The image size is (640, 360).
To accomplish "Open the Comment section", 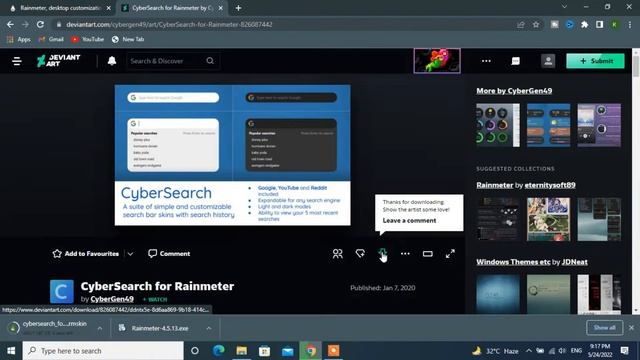I will coord(169,253).
